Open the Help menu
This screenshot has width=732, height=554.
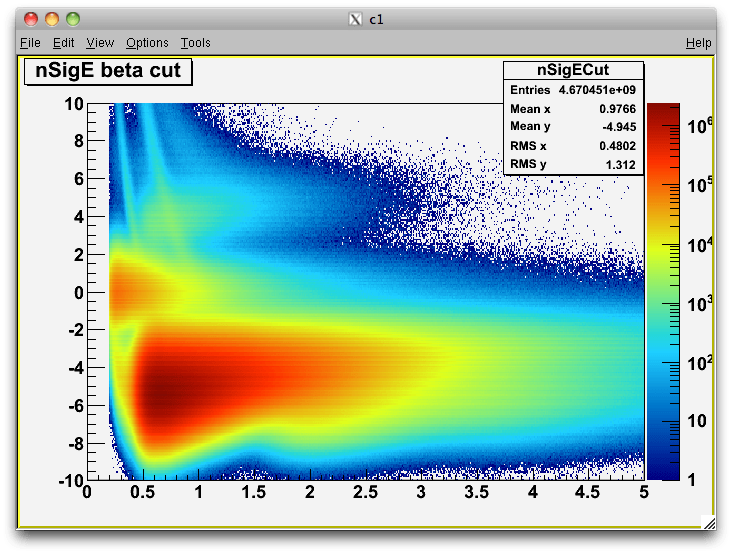coord(698,43)
